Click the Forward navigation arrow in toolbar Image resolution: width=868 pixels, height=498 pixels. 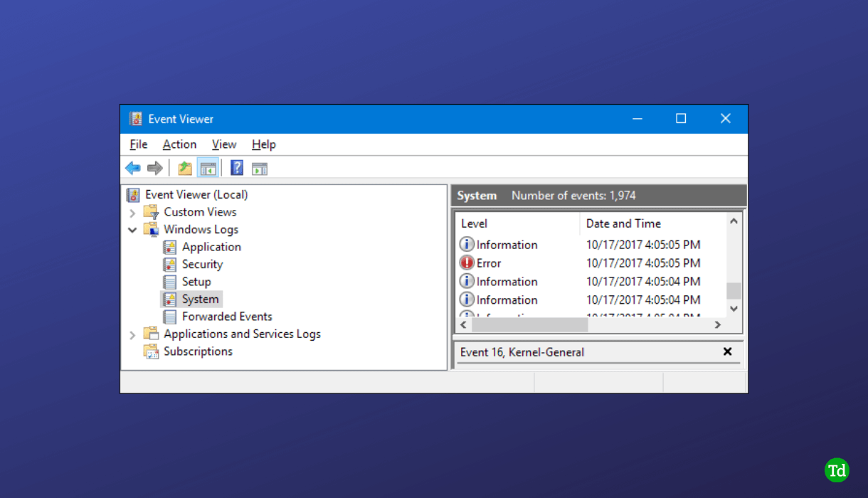click(155, 167)
